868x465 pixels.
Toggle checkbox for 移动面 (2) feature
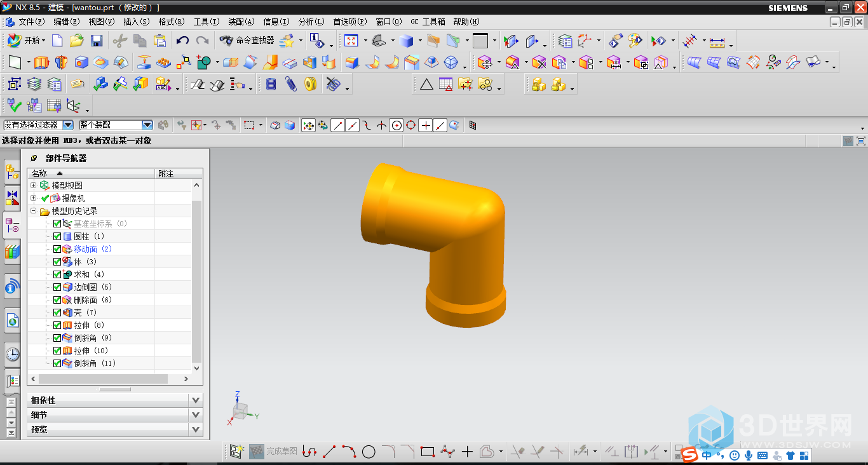pyautogui.click(x=57, y=249)
